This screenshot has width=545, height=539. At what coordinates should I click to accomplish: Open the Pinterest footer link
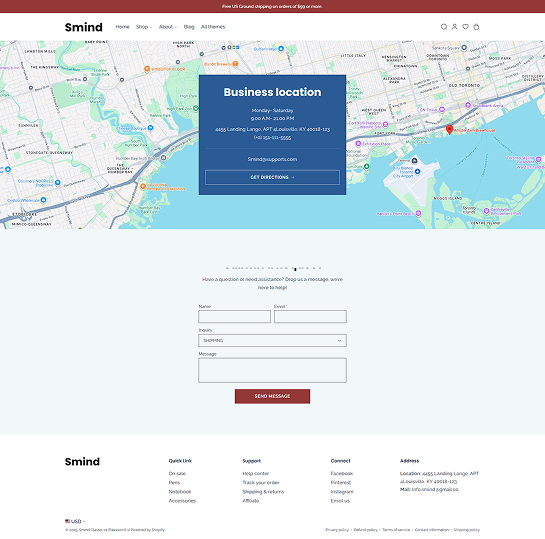pyautogui.click(x=341, y=482)
